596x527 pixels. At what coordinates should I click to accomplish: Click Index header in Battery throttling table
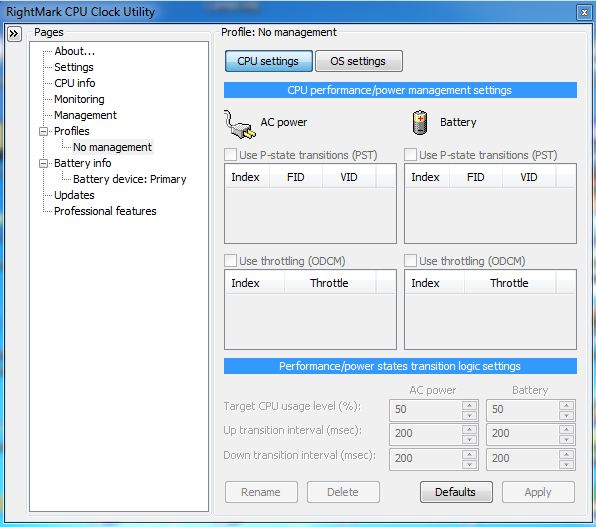(434, 283)
